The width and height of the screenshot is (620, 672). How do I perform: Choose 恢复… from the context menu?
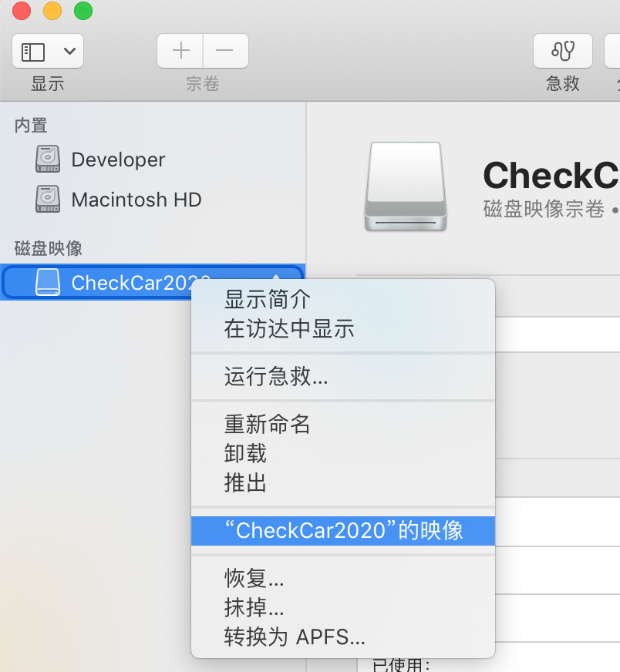(254, 578)
